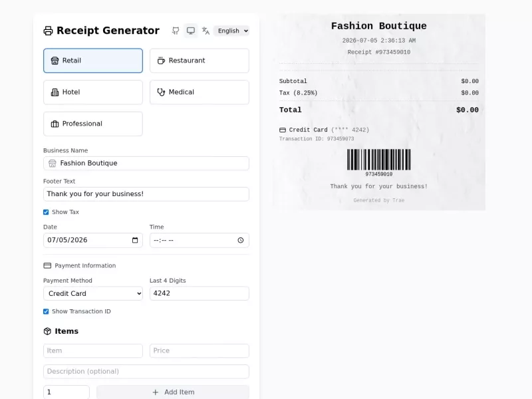Switch theme using the monitor icon
532x399 pixels.
(x=191, y=31)
